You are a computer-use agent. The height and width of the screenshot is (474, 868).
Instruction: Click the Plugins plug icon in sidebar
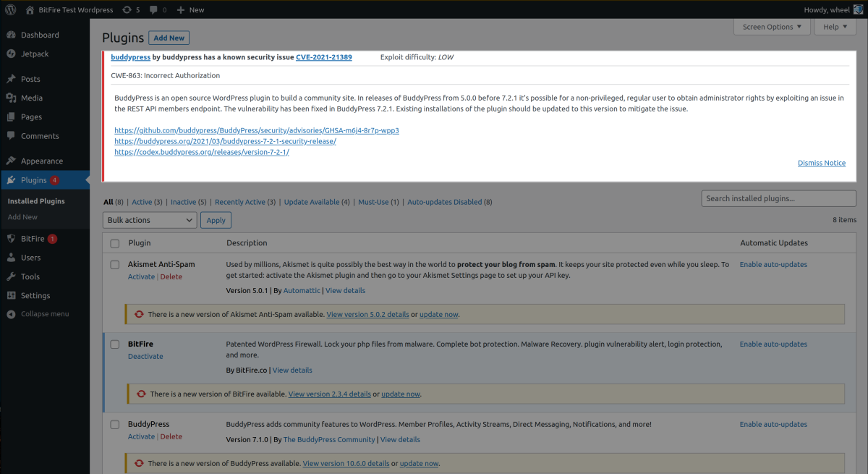tap(11, 180)
